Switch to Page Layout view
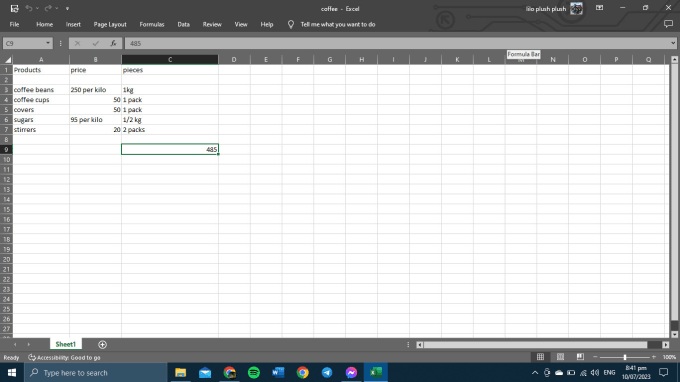The height and width of the screenshot is (382, 680). (560, 357)
